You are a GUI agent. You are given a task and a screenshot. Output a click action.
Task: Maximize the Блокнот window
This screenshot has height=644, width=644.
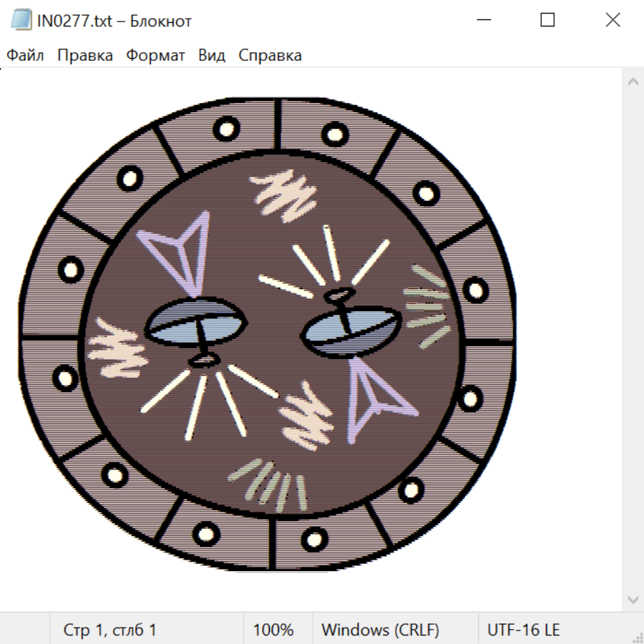[547, 21]
